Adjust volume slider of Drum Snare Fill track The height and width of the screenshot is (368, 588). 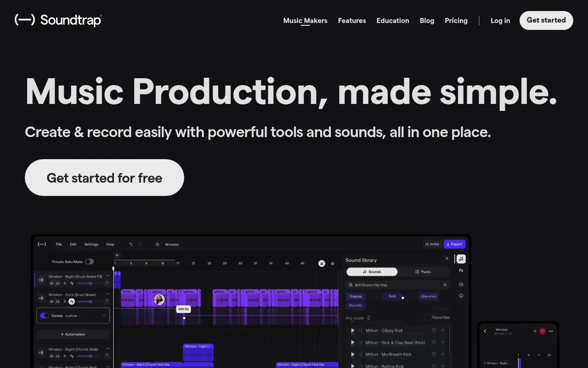(x=88, y=283)
